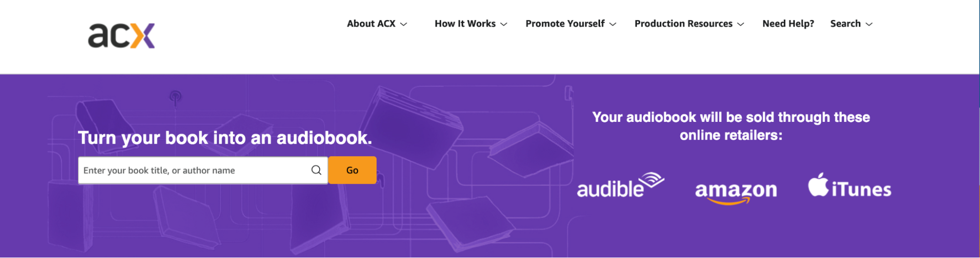980x258 pixels.
Task: Open the About ACX menu
Action: pyautogui.click(x=371, y=23)
